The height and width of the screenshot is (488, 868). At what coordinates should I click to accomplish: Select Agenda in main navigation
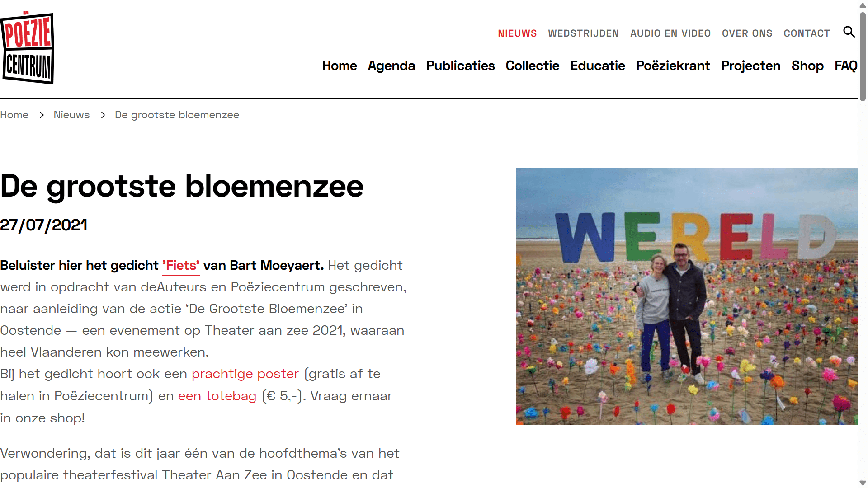point(392,66)
